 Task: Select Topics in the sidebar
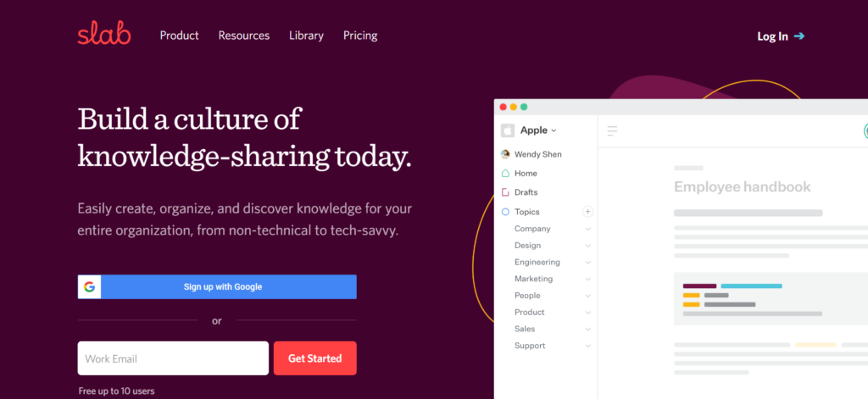click(526, 212)
